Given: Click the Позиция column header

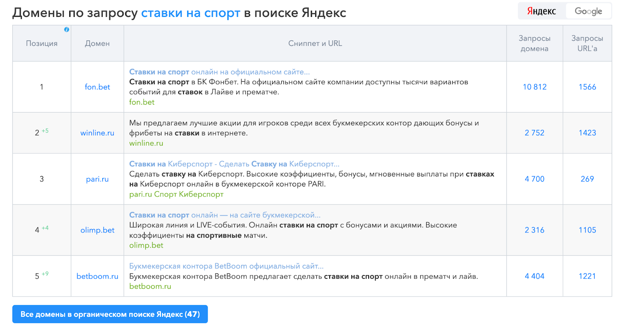Looking at the screenshot, I should (x=42, y=43).
